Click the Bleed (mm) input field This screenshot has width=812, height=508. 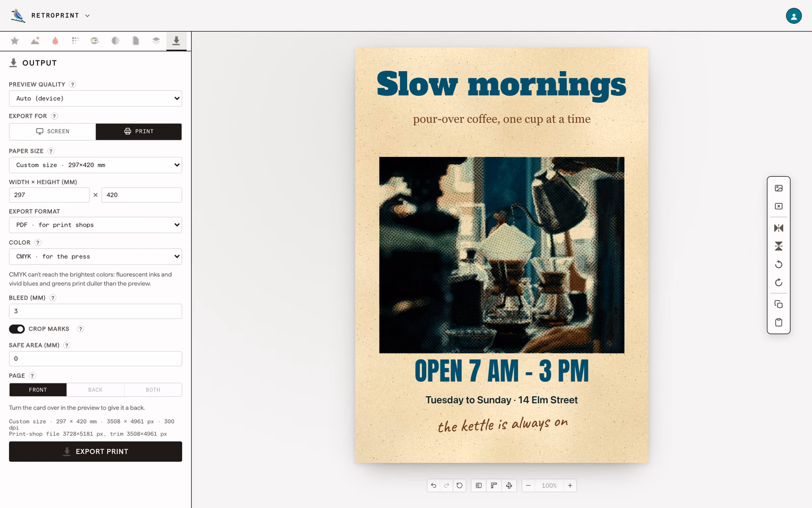pyautogui.click(x=95, y=311)
